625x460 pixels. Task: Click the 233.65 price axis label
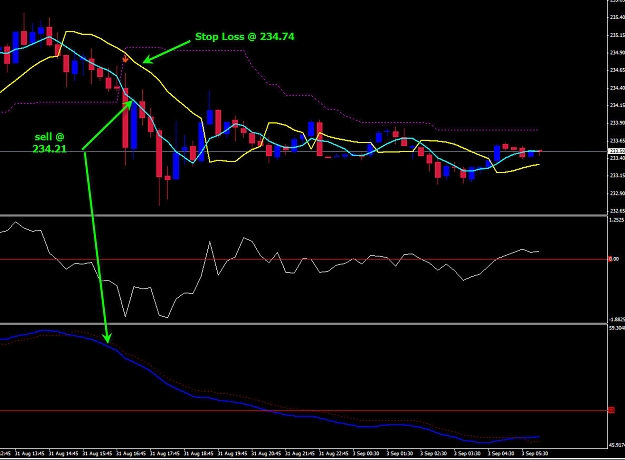point(617,140)
